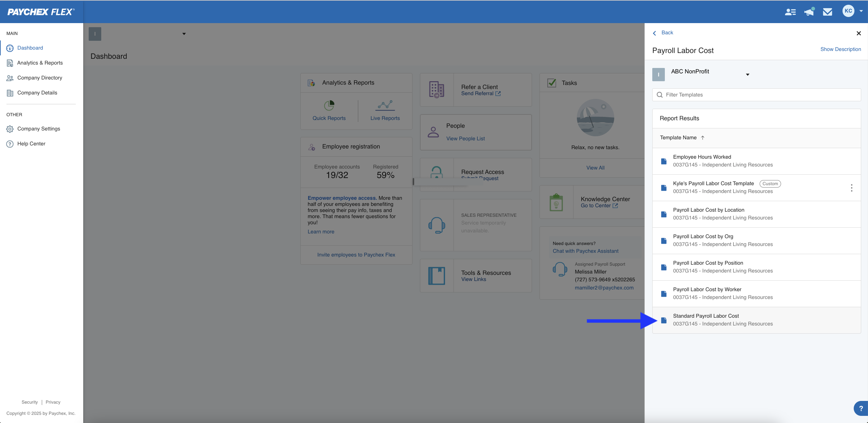
Task: Click the three-dot menu on Kyle's template
Action: pos(852,188)
